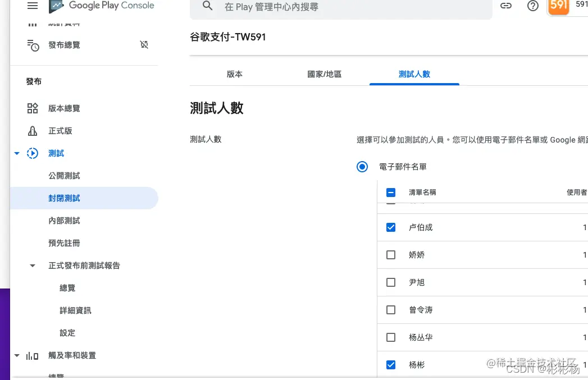
Task: Click the muted notification icon beside 發布總覽
Action: (x=144, y=44)
